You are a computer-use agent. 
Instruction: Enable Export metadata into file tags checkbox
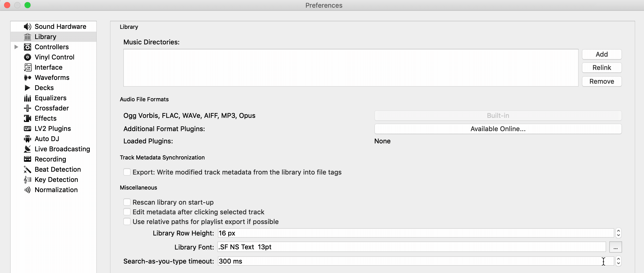pyautogui.click(x=127, y=172)
